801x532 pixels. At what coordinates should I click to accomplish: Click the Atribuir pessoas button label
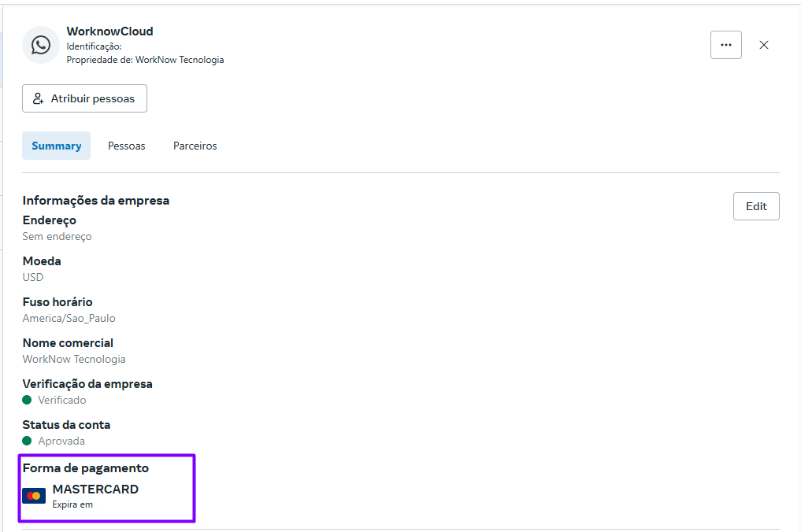tap(93, 99)
